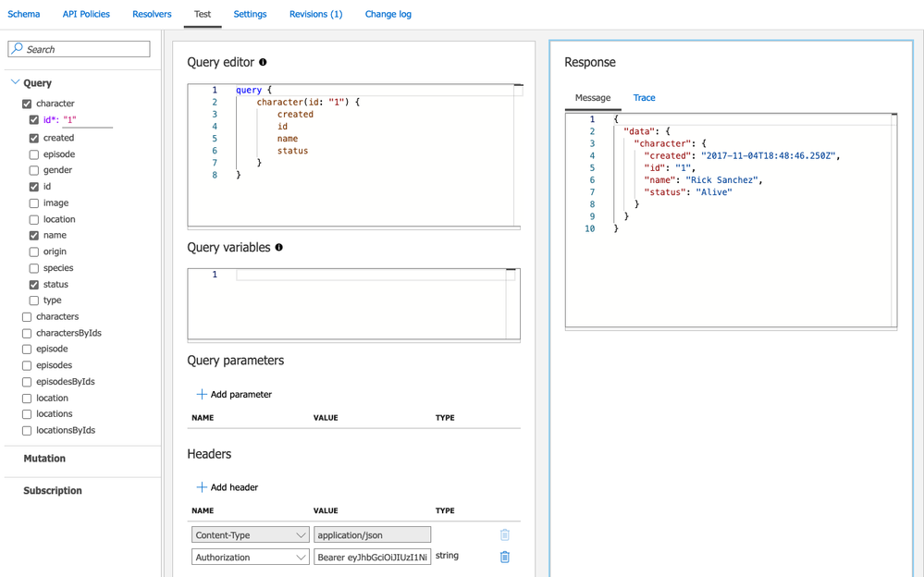Click the application/json header value field
The width and height of the screenshot is (924, 577).
point(372,535)
